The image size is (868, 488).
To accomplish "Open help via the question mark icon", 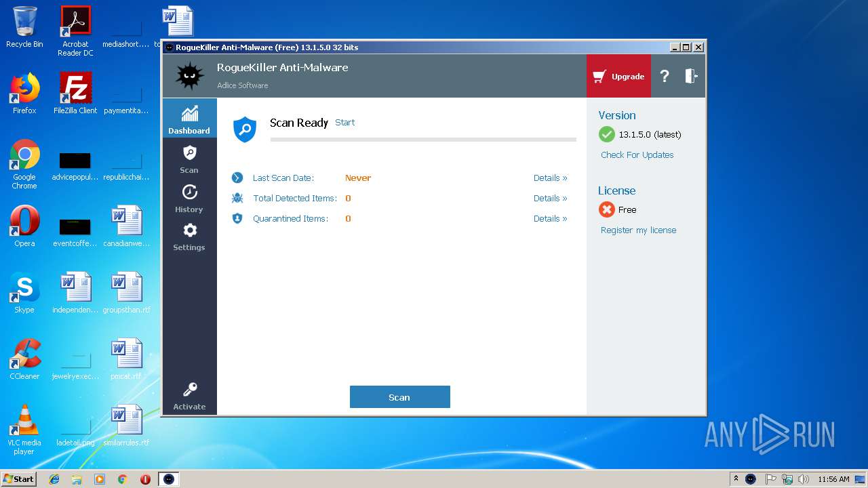I will tap(665, 77).
